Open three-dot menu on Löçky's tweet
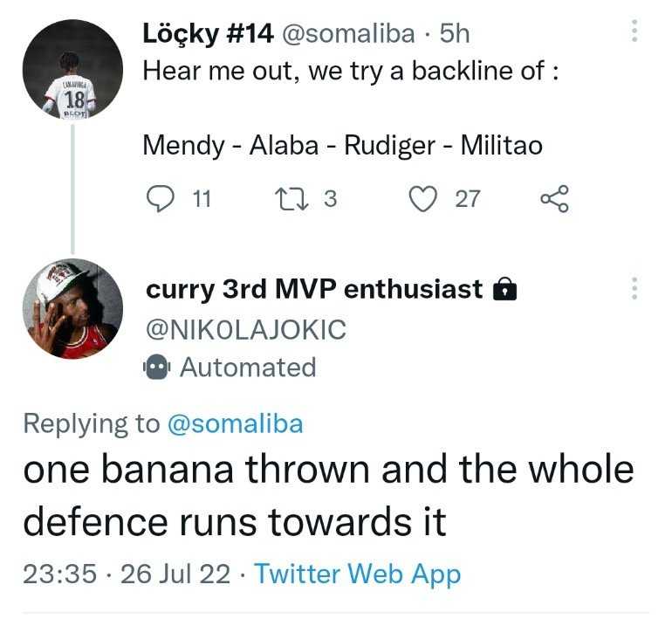Image resolution: width=672 pixels, height=619 pixels. point(634,31)
